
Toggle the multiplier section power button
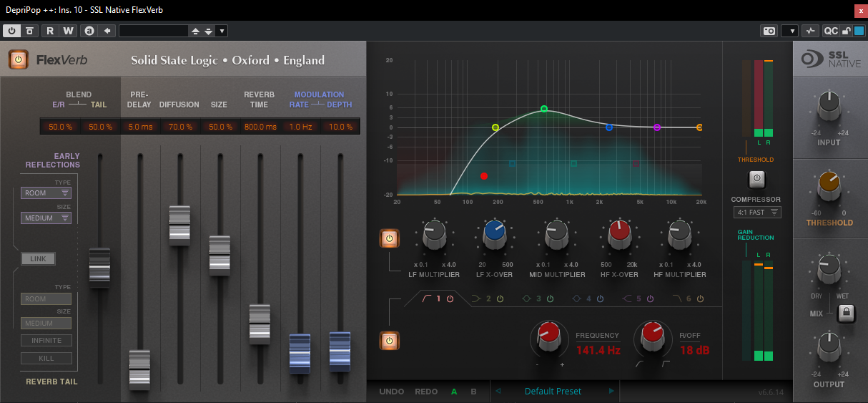pyautogui.click(x=388, y=238)
